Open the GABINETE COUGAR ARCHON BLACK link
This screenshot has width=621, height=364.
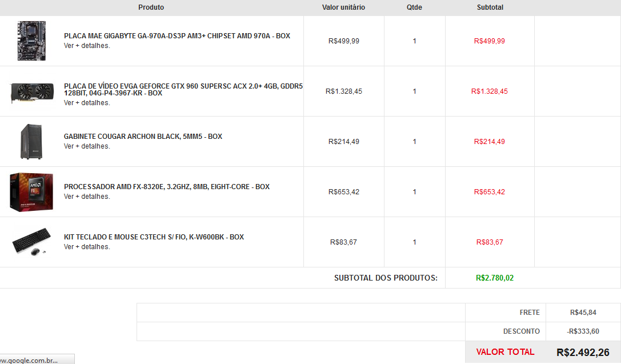143,136
